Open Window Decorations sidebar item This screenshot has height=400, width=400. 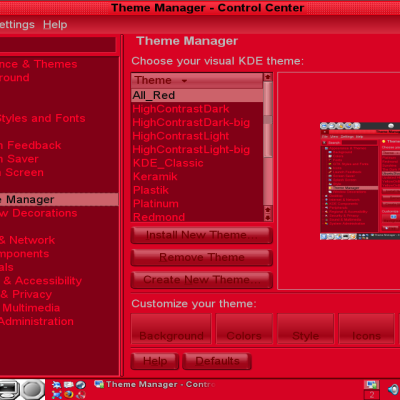tap(38, 213)
